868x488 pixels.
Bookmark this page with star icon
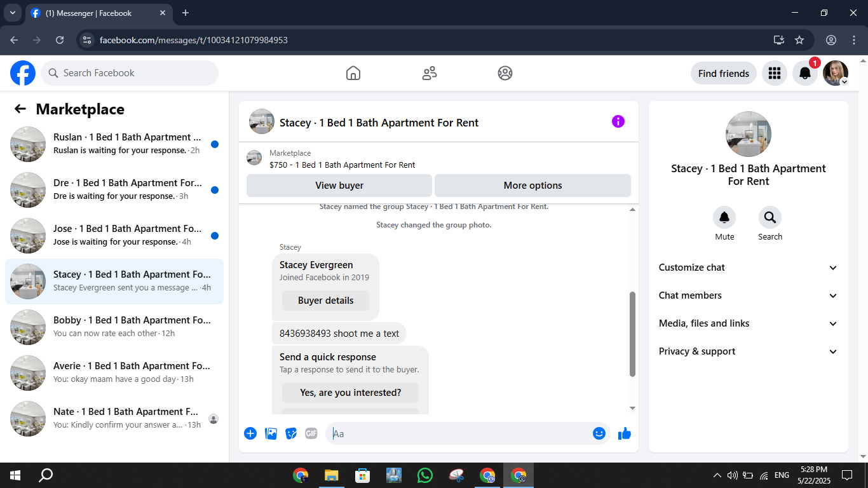pyautogui.click(x=799, y=40)
